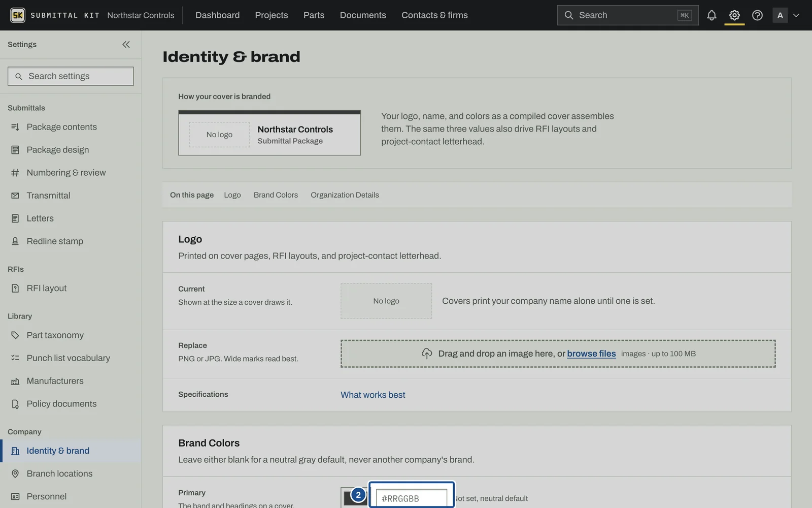Screen dimensions: 812x508
Task: Open the user avatar A menu
Action: 780,15
